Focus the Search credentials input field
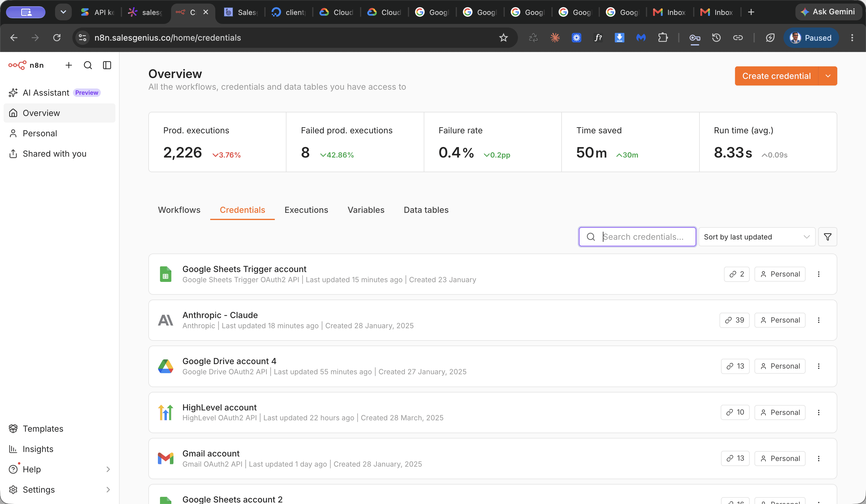 click(x=638, y=237)
